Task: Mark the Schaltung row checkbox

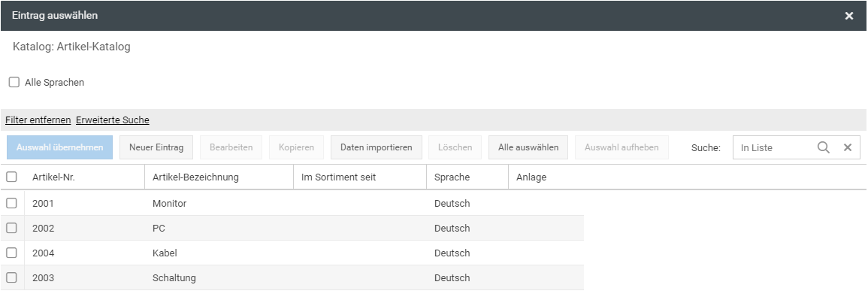Action: [11, 277]
